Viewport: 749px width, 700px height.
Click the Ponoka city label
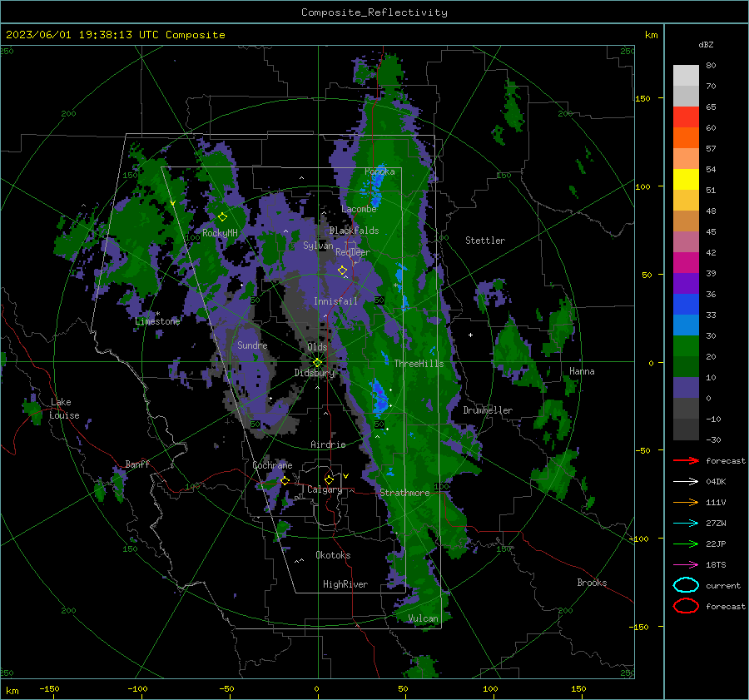(379, 171)
